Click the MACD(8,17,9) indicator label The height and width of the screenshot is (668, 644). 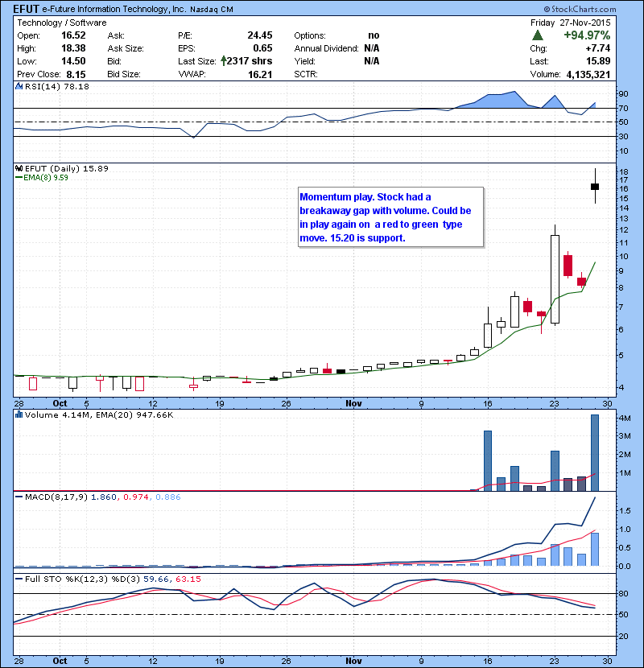coord(56,497)
